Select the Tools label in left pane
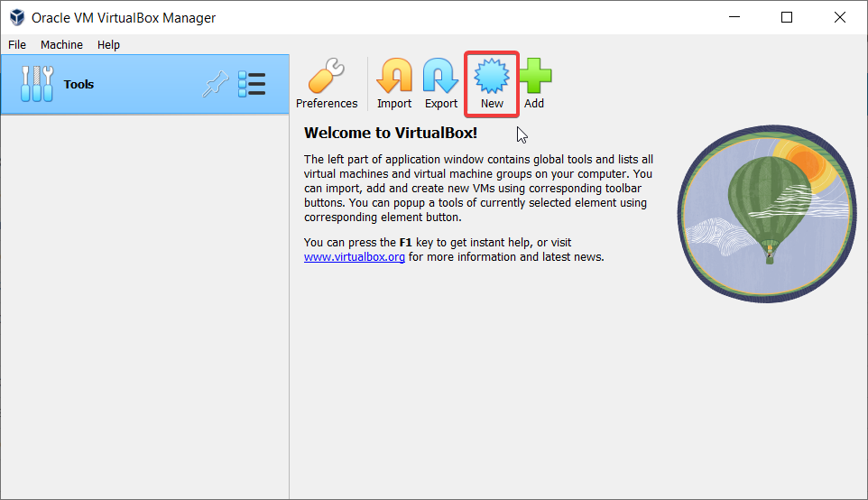 pyautogui.click(x=79, y=85)
